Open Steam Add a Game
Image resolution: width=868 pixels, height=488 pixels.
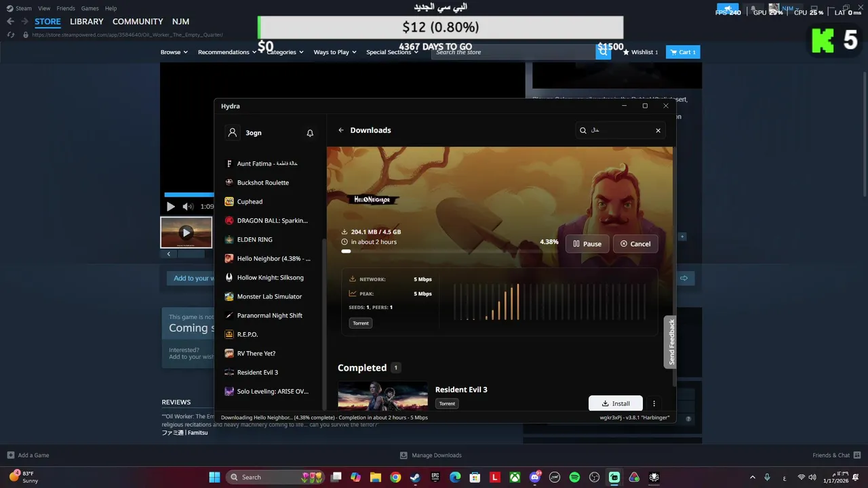point(28,455)
